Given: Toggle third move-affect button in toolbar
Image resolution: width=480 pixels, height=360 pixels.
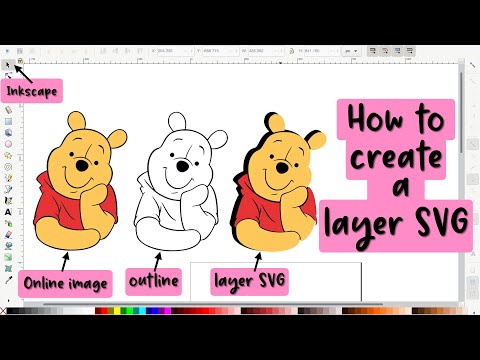Looking at the screenshot, I should point(397,51).
